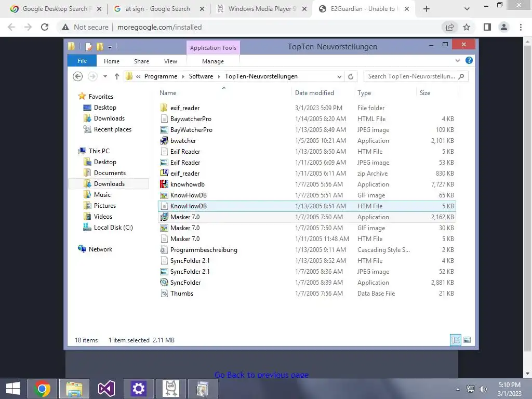The image size is (532, 399).
Task: Open the View ribbon tab
Action: [x=170, y=61]
